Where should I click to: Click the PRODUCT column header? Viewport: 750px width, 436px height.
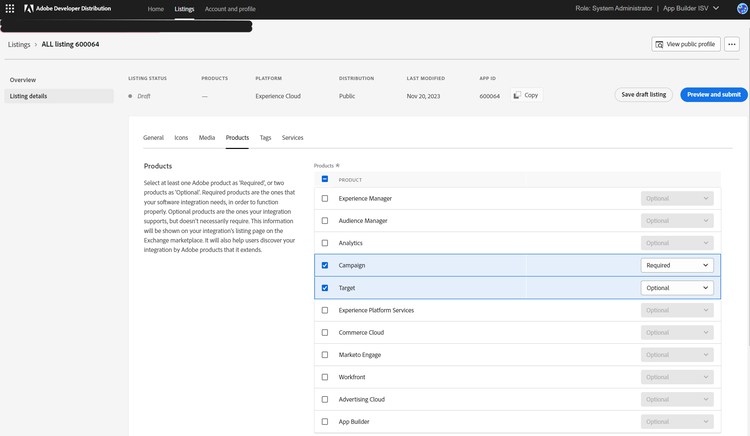(x=350, y=180)
